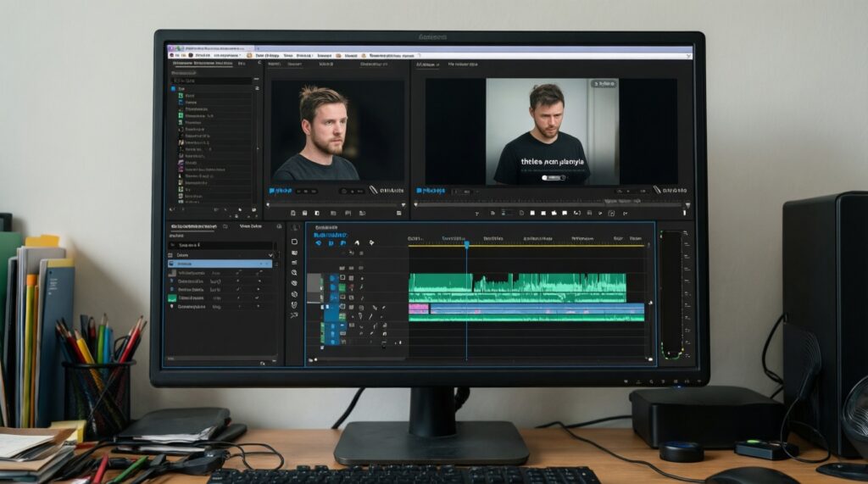Toggle the topmost blue track button in timeline
This screenshot has height=484, width=868.
pyautogui.click(x=333, y=277)
